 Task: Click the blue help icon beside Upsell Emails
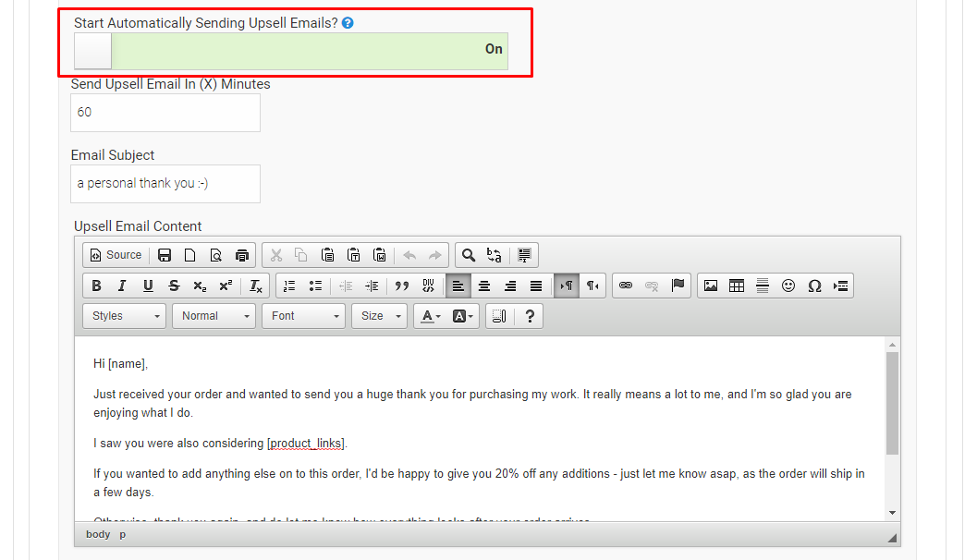click(x=348, y=23)
